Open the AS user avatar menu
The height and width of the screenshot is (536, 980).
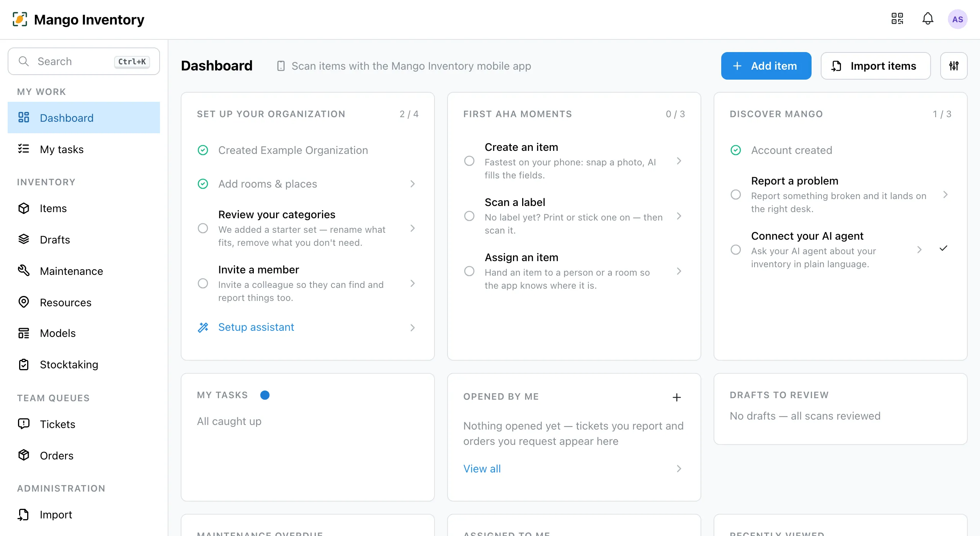[x=957, y=19]
